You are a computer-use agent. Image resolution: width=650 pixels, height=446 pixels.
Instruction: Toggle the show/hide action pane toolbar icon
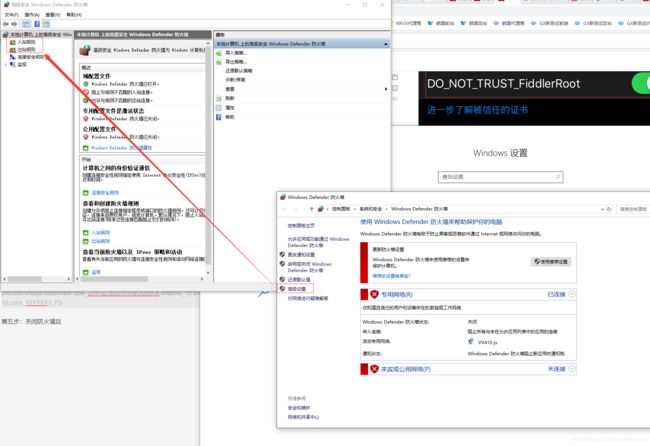coord(46,24)
